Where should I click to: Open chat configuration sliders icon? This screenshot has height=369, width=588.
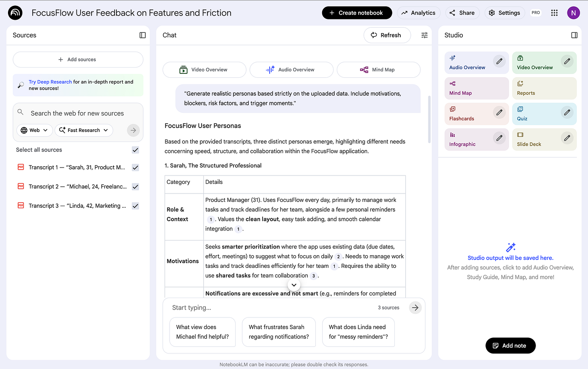[x=424, y=35]
